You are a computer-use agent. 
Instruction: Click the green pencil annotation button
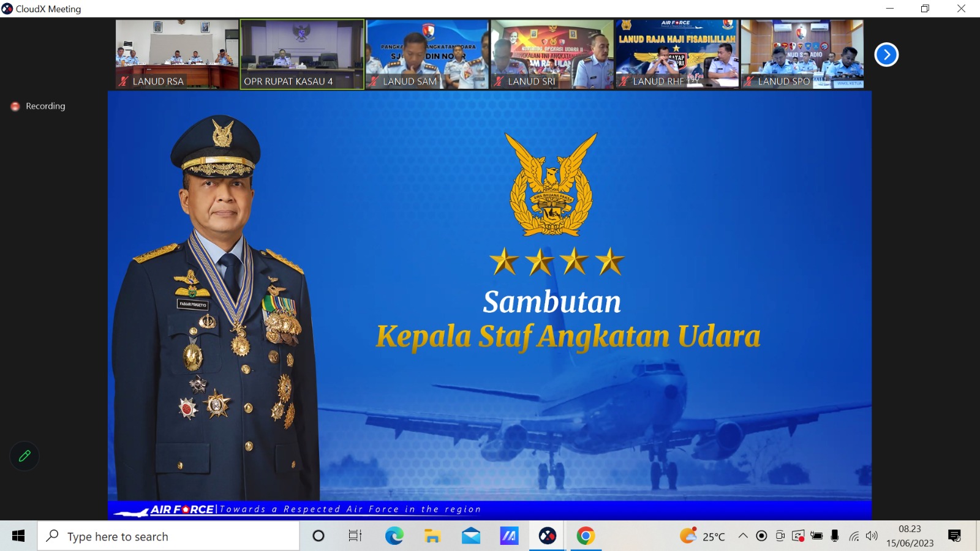(24, 456)
